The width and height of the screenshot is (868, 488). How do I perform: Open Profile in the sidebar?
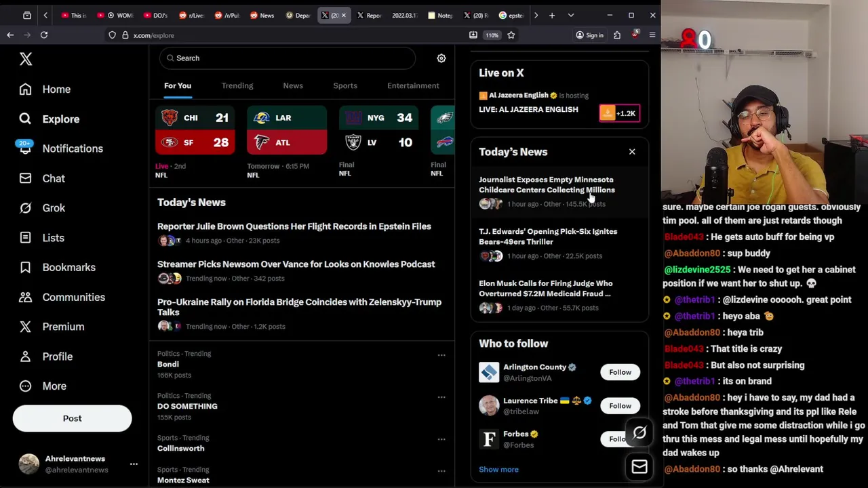click(45, 357)
